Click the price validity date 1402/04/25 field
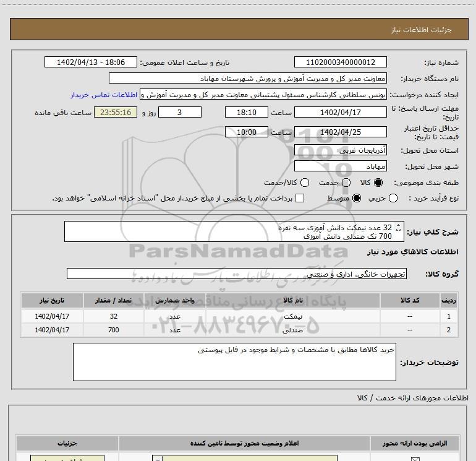The height and width of the screenshot is (461, 476). 340,132
